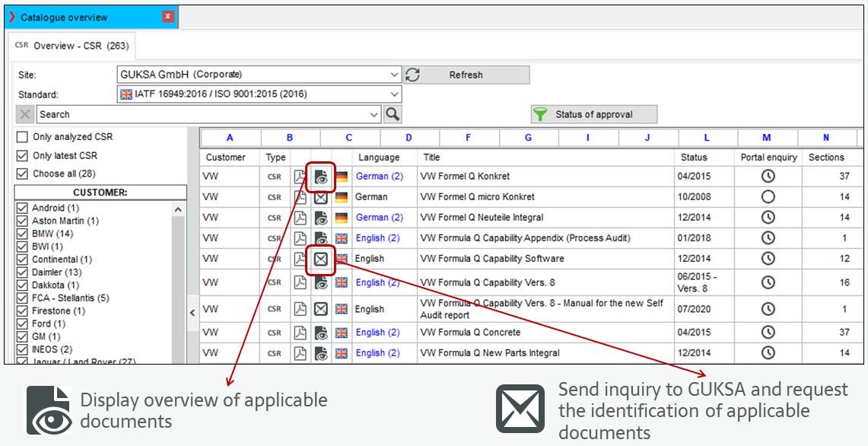The width and height of the screenshot is (868, 446).
Task: Select column letter A above the table
Action: pyautogui.click(x=230, y=138)
